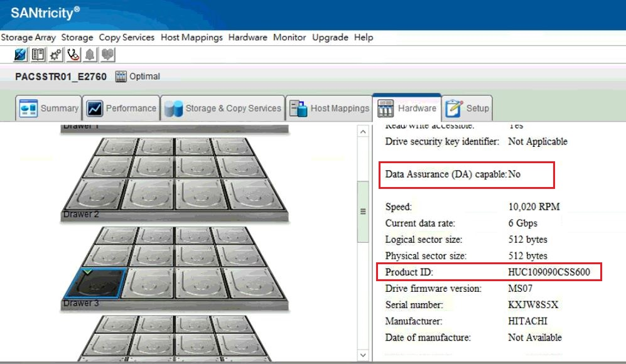The width and height of the screenshot is (626, 364).
Task: Open the Storage Array menu
Action: [28, 38]
